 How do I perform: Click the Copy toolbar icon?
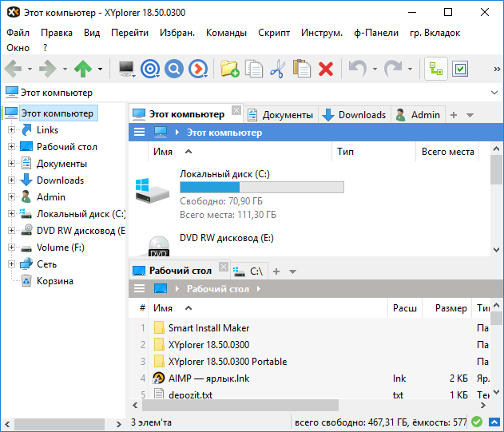click(254, 69)
